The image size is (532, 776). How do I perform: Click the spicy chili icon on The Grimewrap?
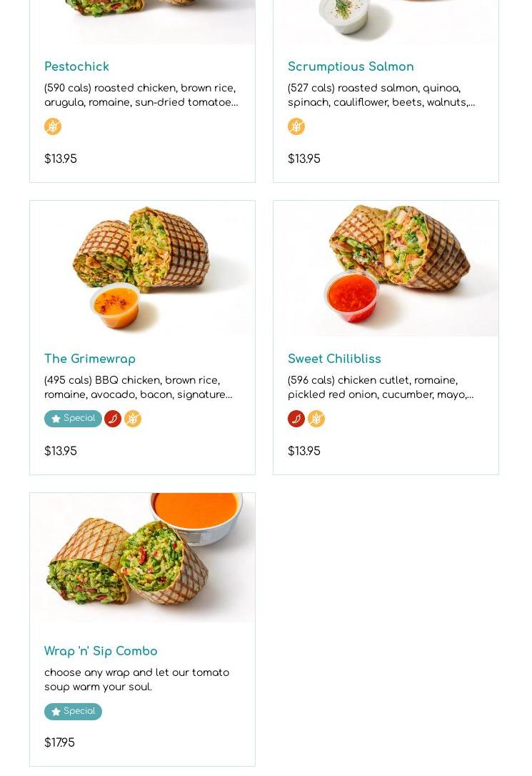point(113,419)
